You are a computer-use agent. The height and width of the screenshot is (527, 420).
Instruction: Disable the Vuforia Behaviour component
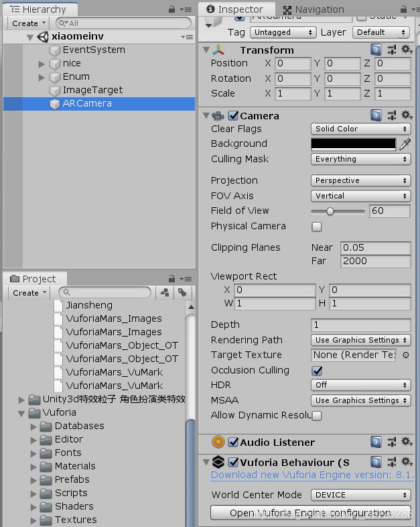point(233,462)
